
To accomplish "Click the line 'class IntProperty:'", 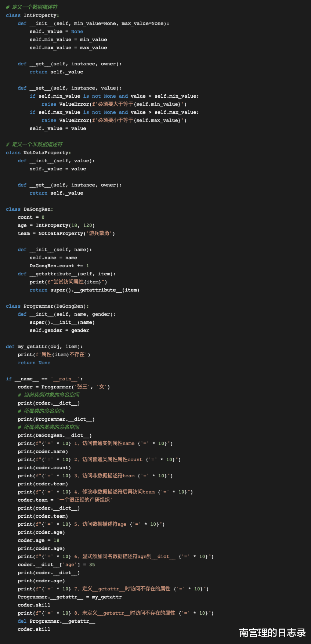I will (32, 15).
